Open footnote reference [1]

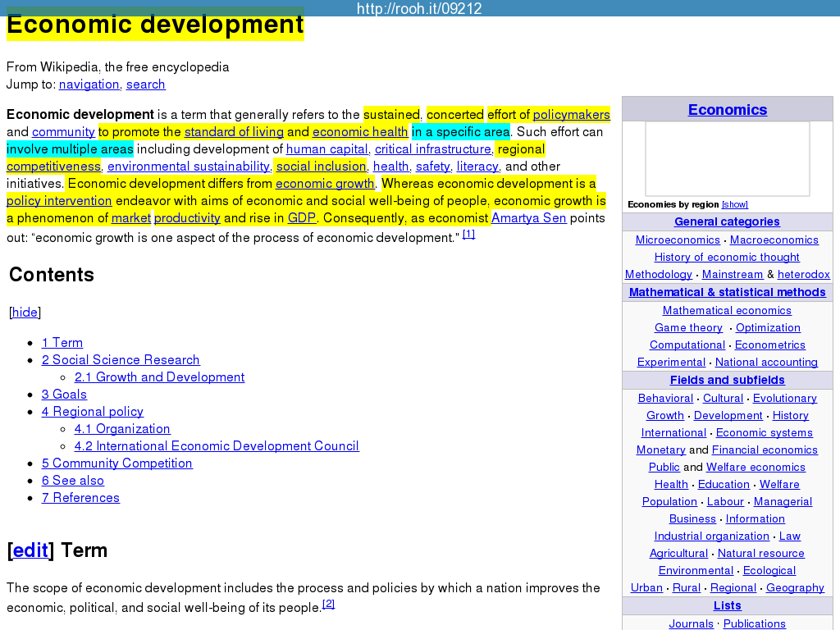pyautogui.click(x=468, y=235)
